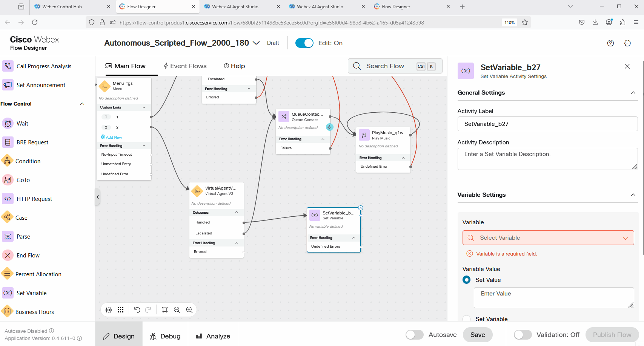Collapse the Flow Control category
Image resolution: width=644 pixels, height=346 pixels.
(x=82, y=104)
